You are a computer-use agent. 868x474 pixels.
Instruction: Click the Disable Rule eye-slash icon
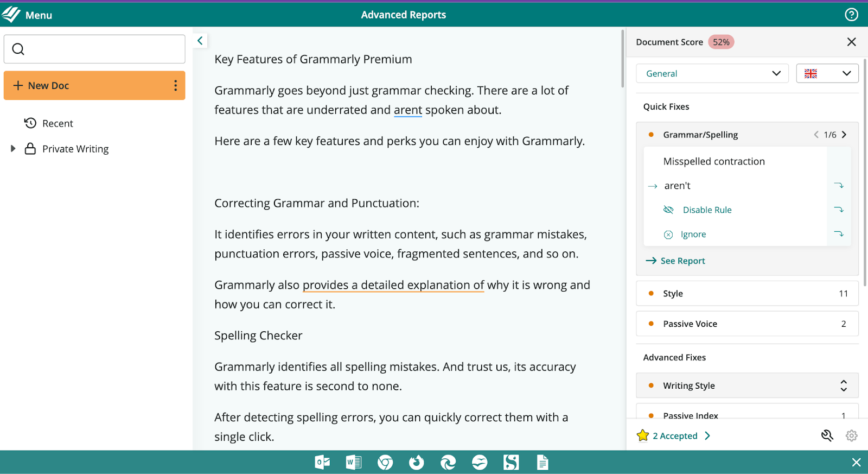[668, 210]
